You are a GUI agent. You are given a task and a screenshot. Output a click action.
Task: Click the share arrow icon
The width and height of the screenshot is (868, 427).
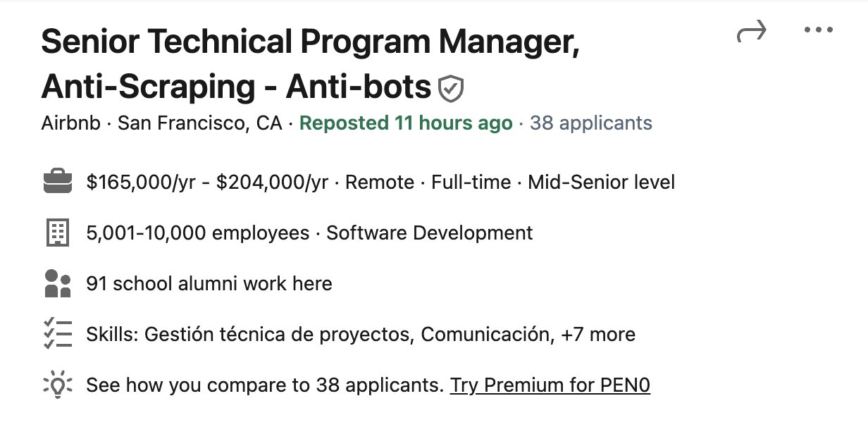coord(751,32)
